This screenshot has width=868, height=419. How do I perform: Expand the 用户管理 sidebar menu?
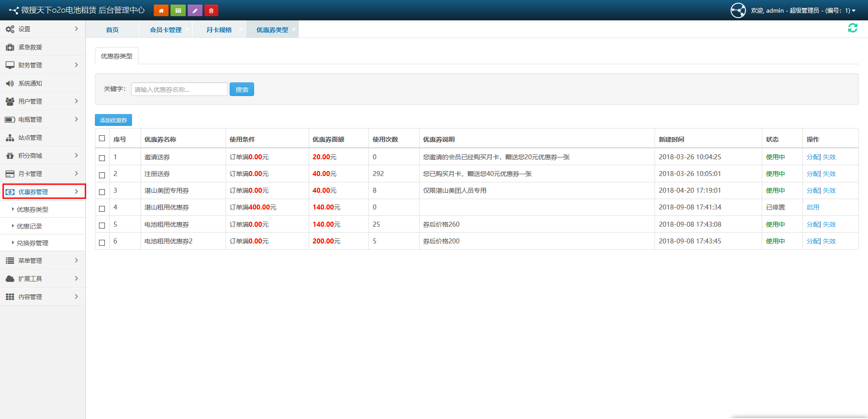42,101
